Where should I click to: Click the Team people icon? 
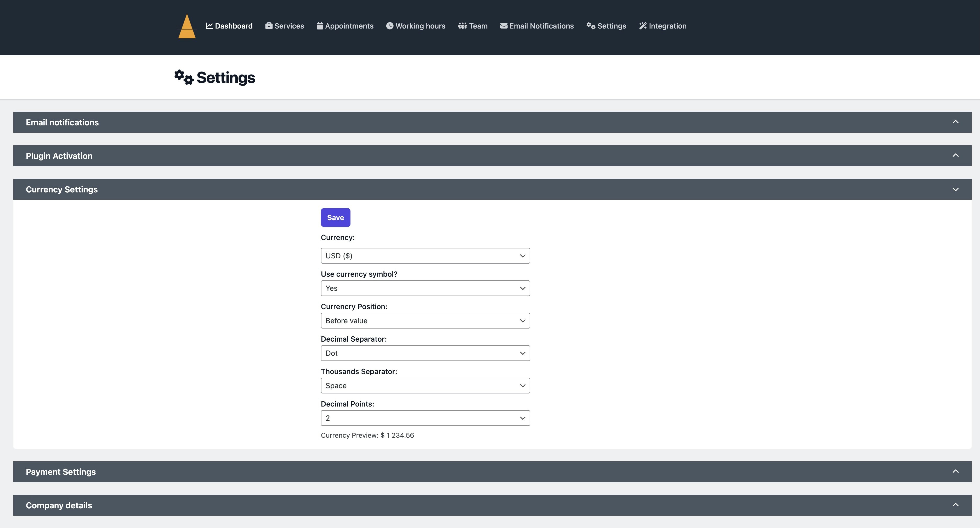pyautogui.click(x=462, y=26)
